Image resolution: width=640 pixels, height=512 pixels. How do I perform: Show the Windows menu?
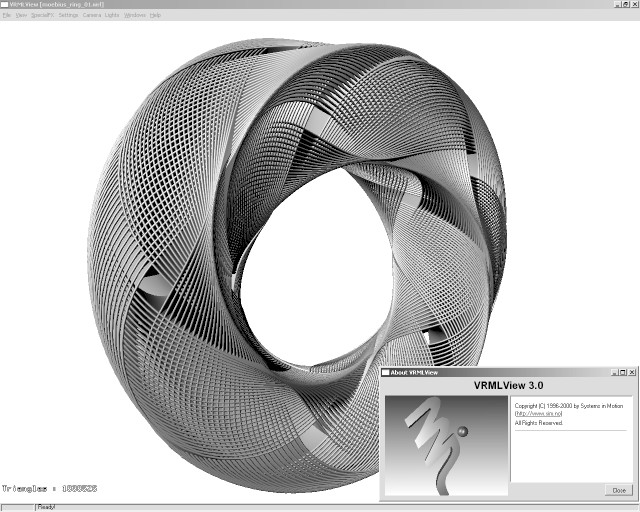coord(135,15)
